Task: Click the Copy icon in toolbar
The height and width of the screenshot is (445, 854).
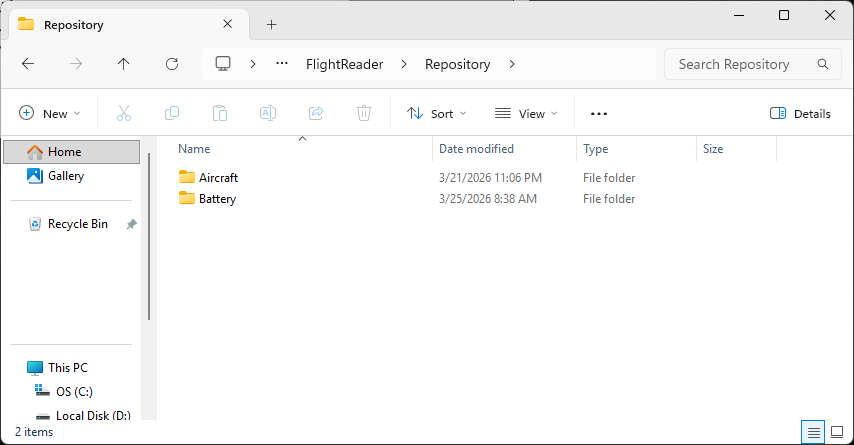Action: (x=172, y=113)
